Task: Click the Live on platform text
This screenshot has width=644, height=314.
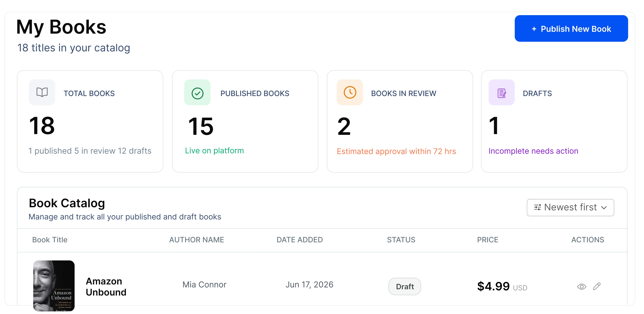Action: [214, 151]
